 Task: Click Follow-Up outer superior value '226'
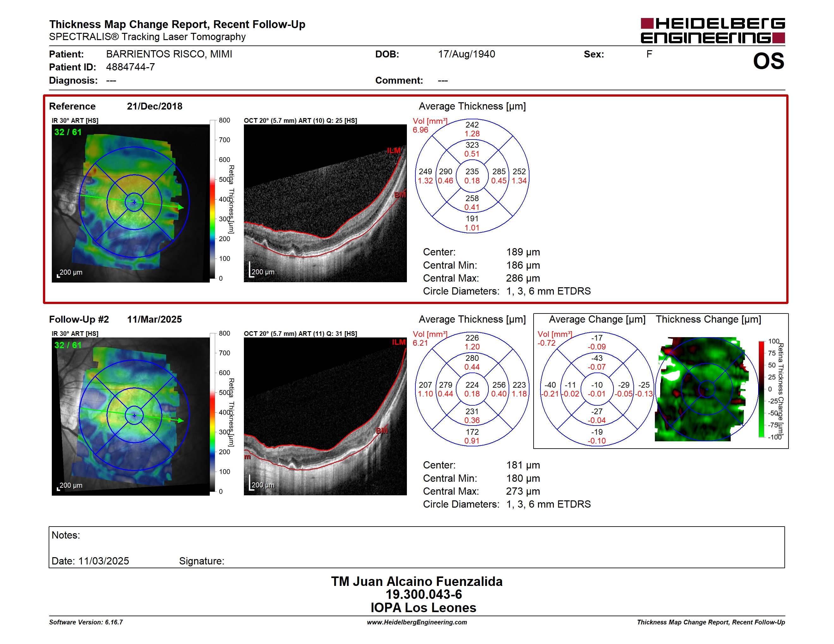tap(472, 338)
